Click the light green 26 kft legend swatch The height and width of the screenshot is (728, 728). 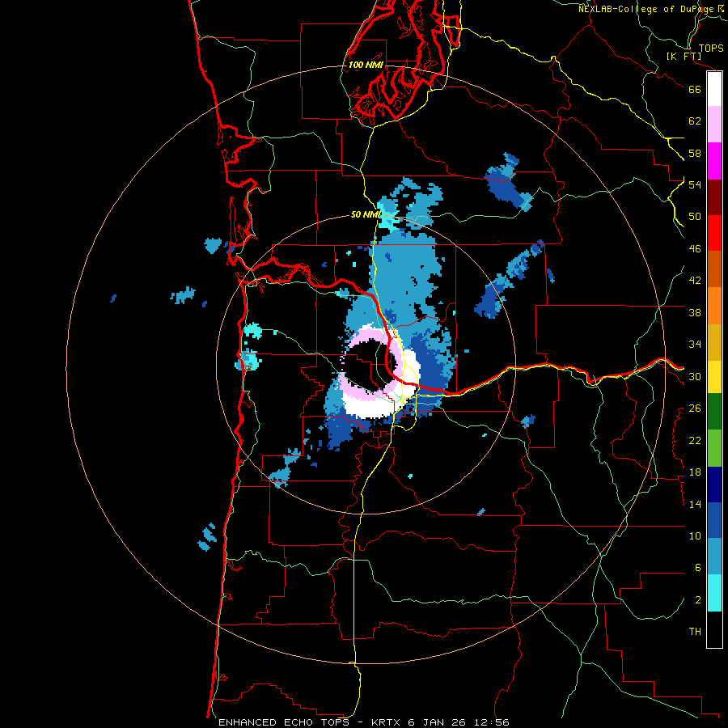714,447
